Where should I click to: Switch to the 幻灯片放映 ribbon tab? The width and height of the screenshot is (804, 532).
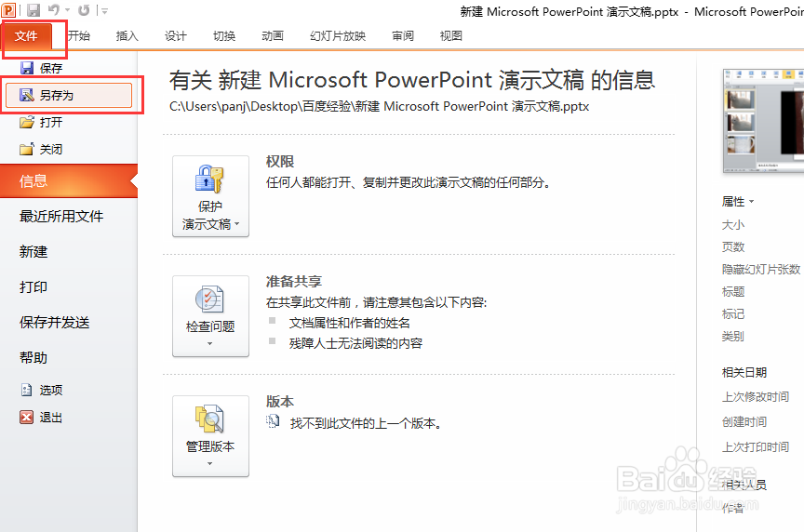(x=338, y=36)
